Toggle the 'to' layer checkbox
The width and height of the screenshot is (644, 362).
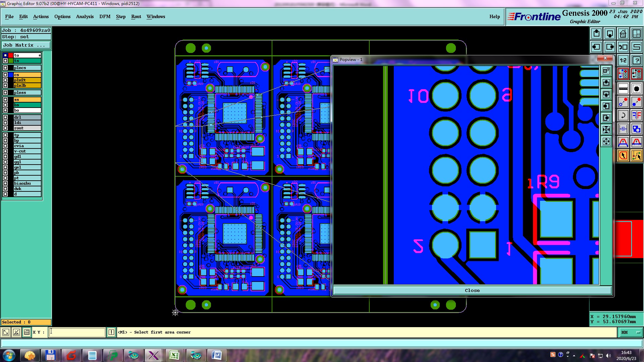(x=5, y=55)
